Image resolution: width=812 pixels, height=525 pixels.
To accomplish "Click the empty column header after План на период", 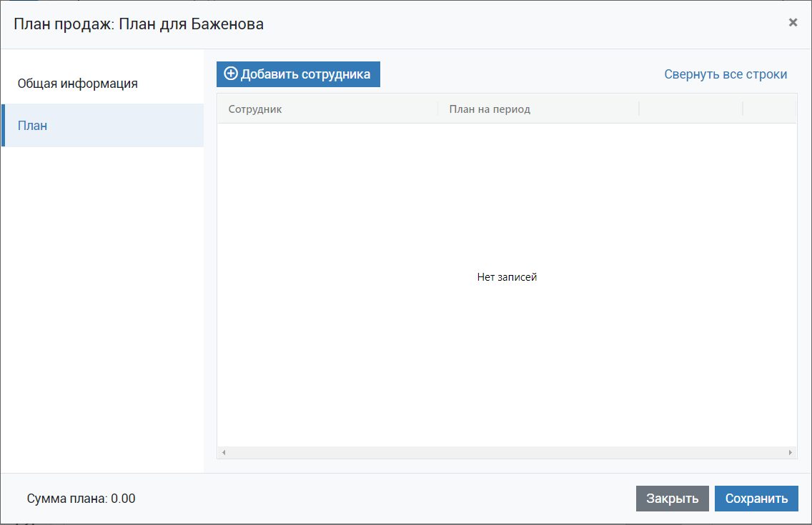I will pos(690,109).
